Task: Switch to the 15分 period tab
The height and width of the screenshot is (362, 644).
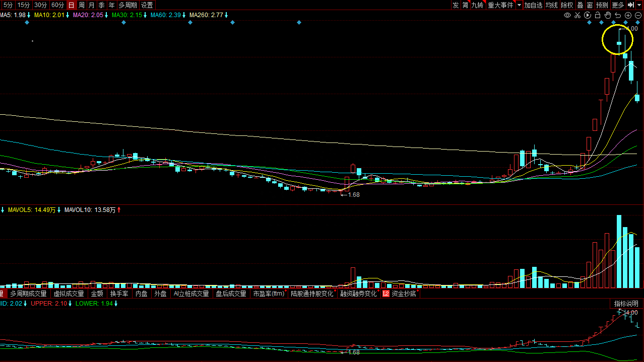Action: click(x=24, y=5)
